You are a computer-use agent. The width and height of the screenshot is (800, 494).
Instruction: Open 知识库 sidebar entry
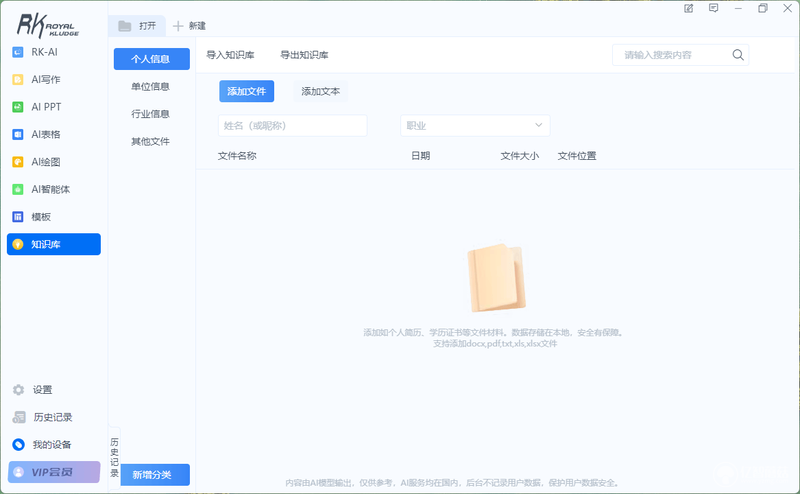click(x=54, y=244)
